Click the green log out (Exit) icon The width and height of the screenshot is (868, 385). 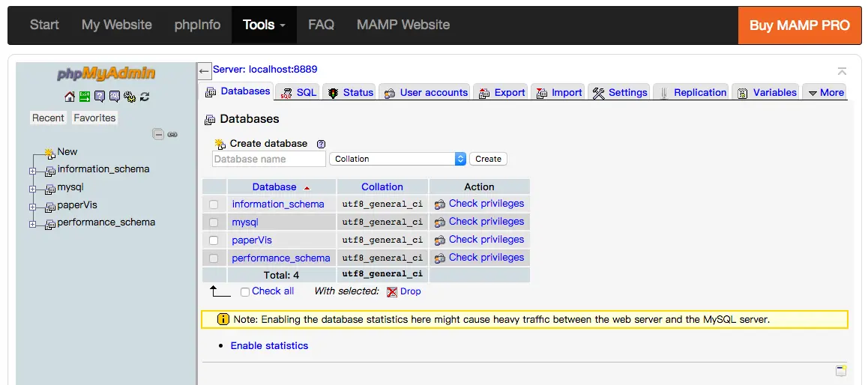pos(85,97)
